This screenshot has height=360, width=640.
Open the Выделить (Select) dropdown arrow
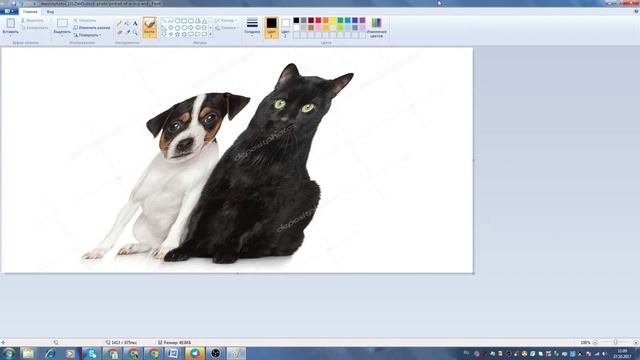(x=62, y=36)
